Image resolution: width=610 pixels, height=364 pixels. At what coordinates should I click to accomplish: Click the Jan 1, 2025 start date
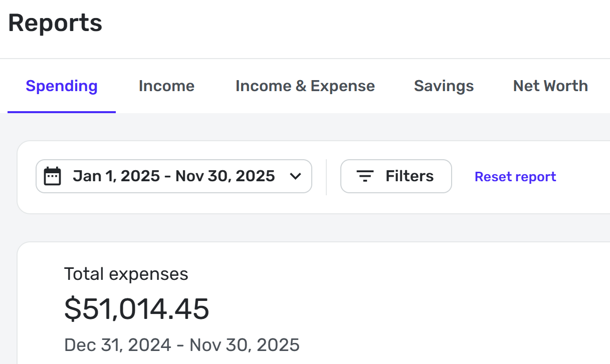[116, 176]
